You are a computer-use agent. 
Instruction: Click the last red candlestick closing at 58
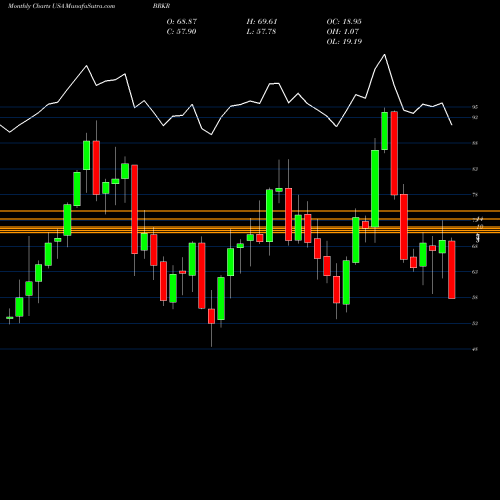(x=452, y=270)
